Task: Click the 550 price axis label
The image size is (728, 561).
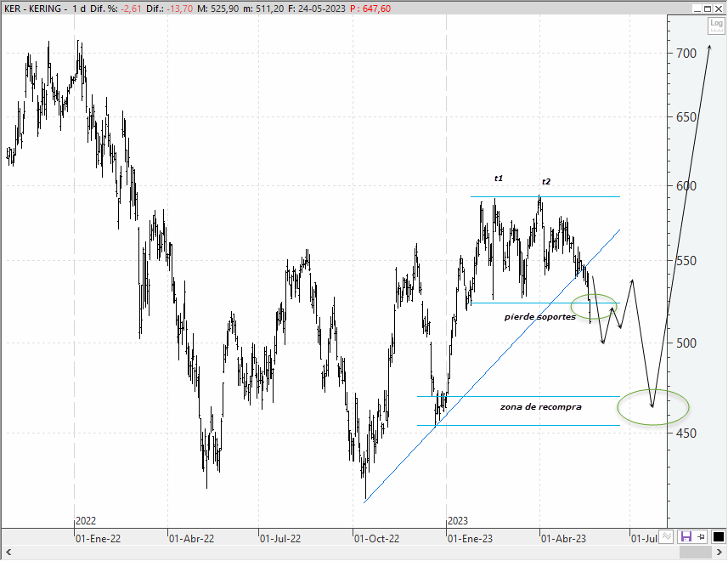Action: click(x=686, y=261)
